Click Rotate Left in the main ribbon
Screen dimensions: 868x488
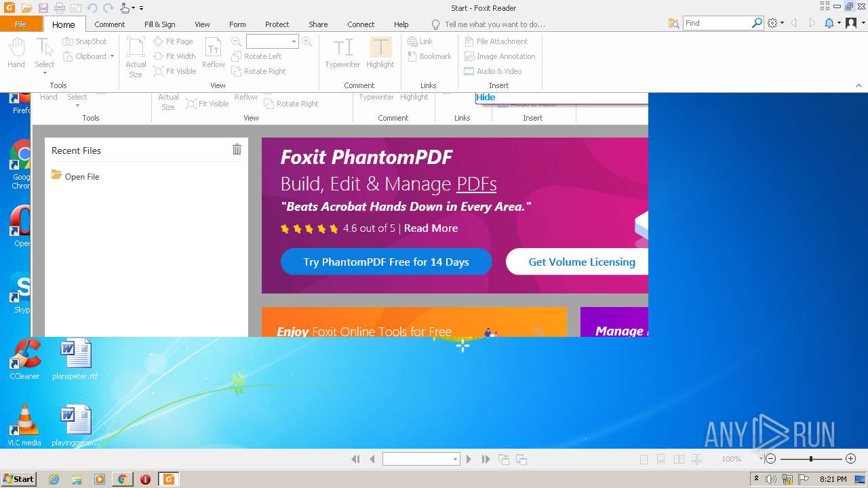256,56
